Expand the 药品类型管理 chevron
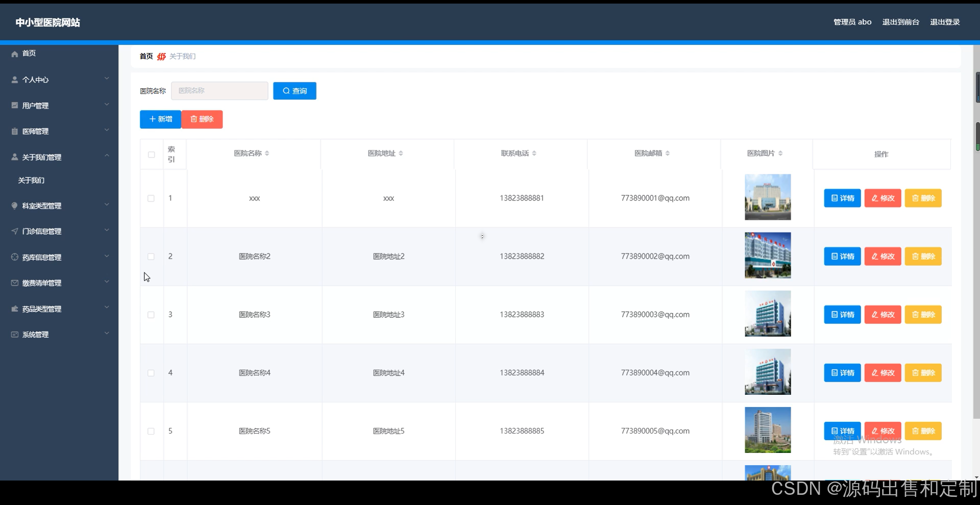The width and height of the screenshot is (980, 505). (x=107, y=307)
